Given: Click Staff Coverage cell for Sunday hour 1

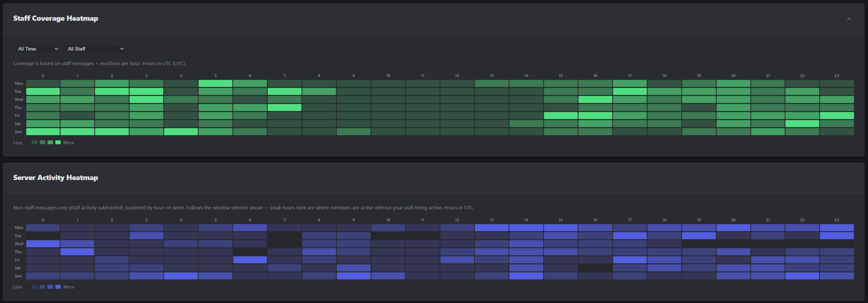Looking at the screenshot, I should 77,132.
